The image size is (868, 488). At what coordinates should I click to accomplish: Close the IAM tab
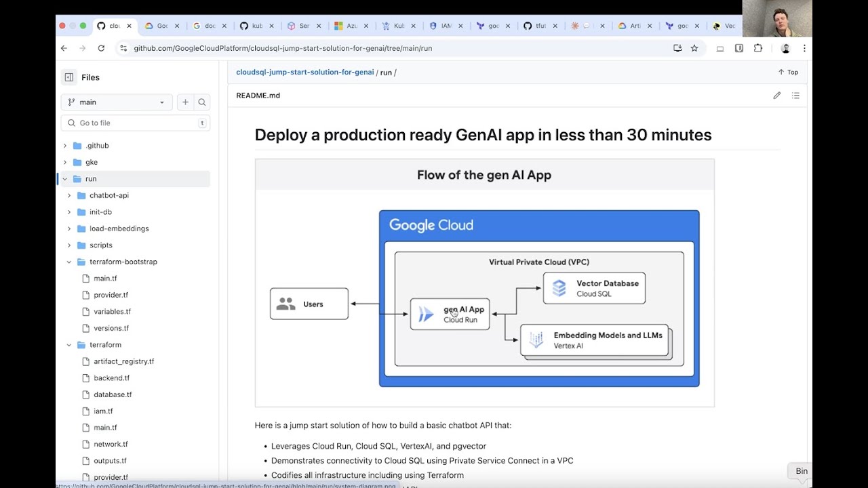coord(460,26)
